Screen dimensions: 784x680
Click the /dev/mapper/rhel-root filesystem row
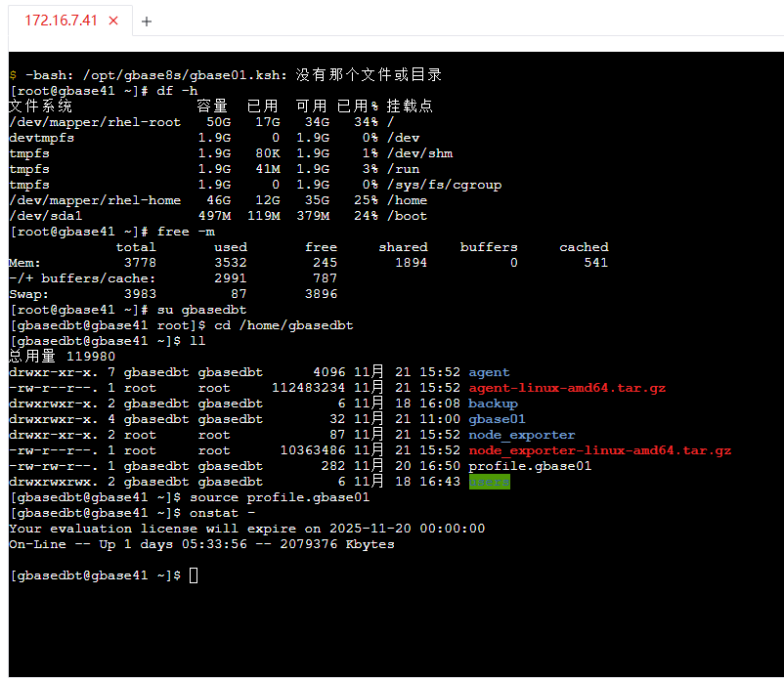click(95, 122)
